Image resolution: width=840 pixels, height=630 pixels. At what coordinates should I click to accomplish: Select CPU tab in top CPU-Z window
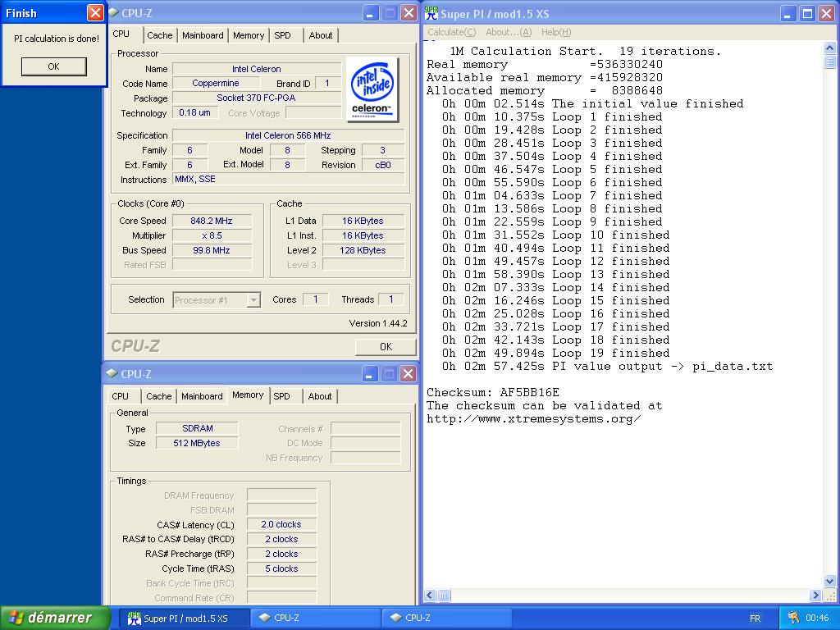[x=121, y=34]
